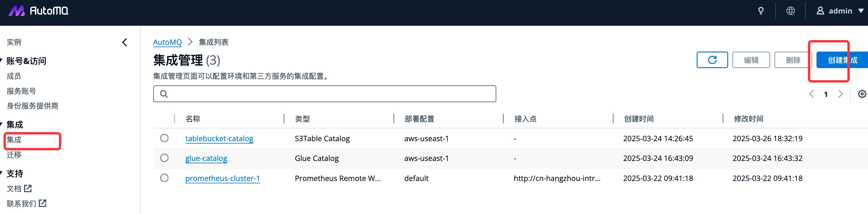Click the 部署配置 column header
This screenshot has height=214, width=868.
(x=419, y=119)
